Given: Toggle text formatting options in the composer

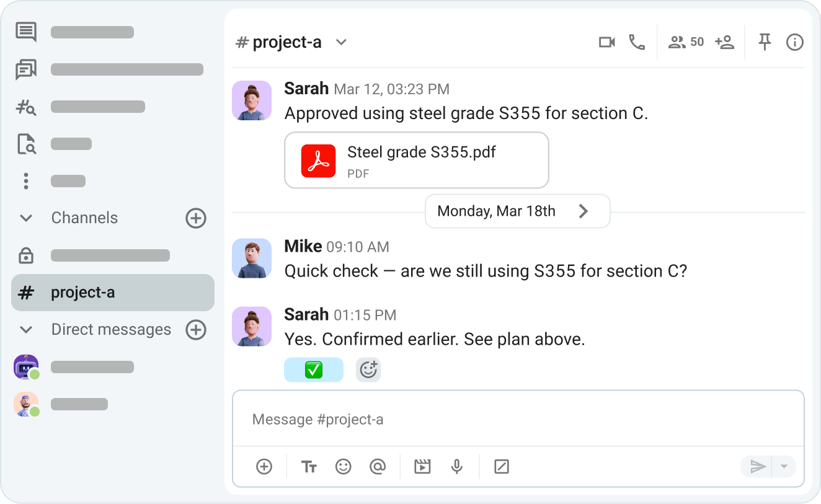Looking at the screenshot, I should coord(309,466).
